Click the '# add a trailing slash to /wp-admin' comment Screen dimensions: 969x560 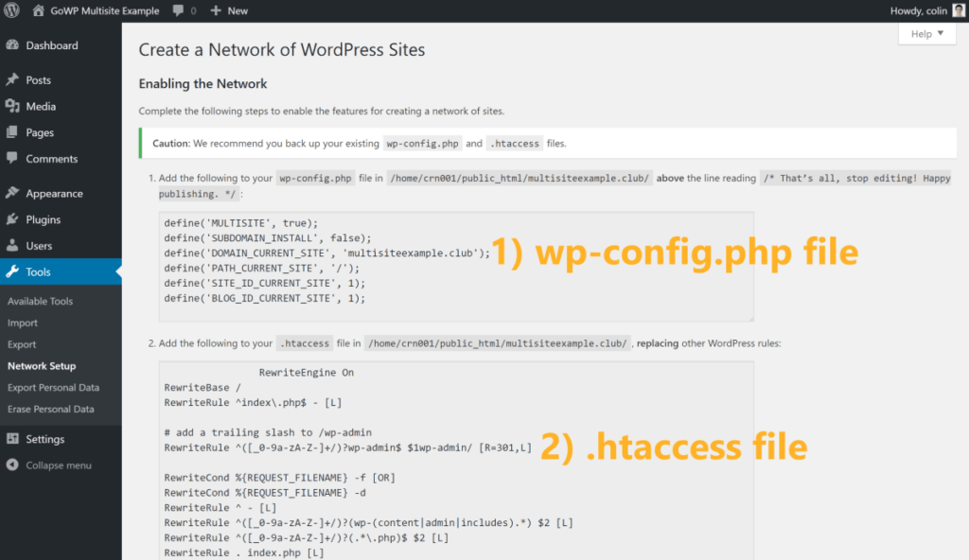[x=268, y=432]
